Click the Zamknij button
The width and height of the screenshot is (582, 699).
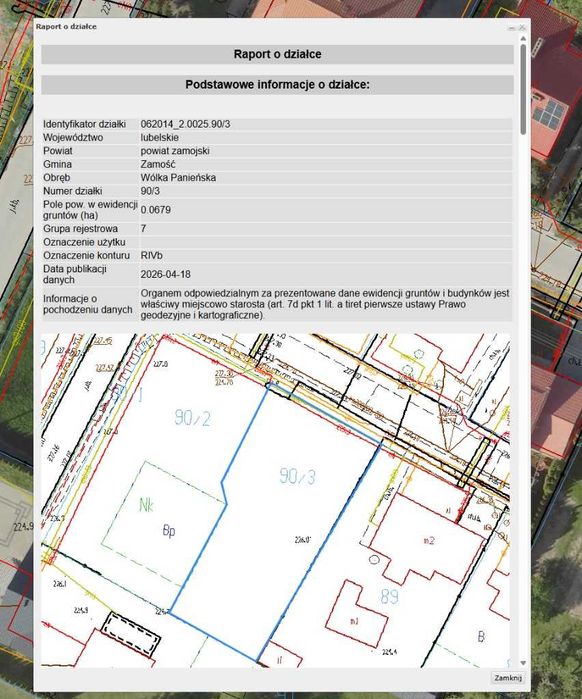pos(508,678)
